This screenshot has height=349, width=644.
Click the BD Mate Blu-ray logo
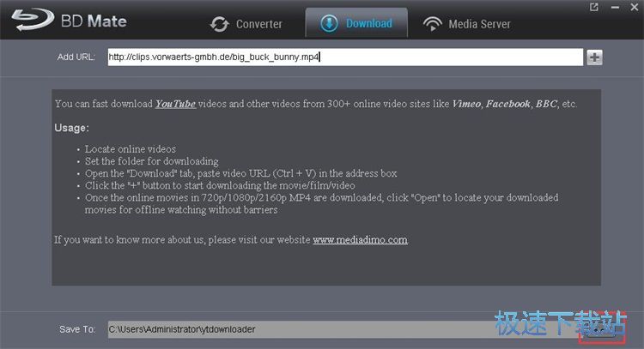(33, 20)
